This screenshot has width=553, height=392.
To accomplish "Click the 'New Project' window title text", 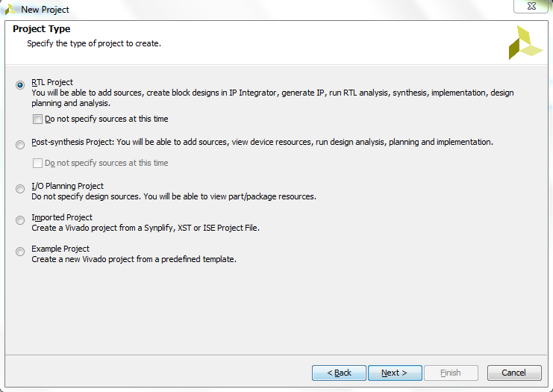I will tap(45, 10).
